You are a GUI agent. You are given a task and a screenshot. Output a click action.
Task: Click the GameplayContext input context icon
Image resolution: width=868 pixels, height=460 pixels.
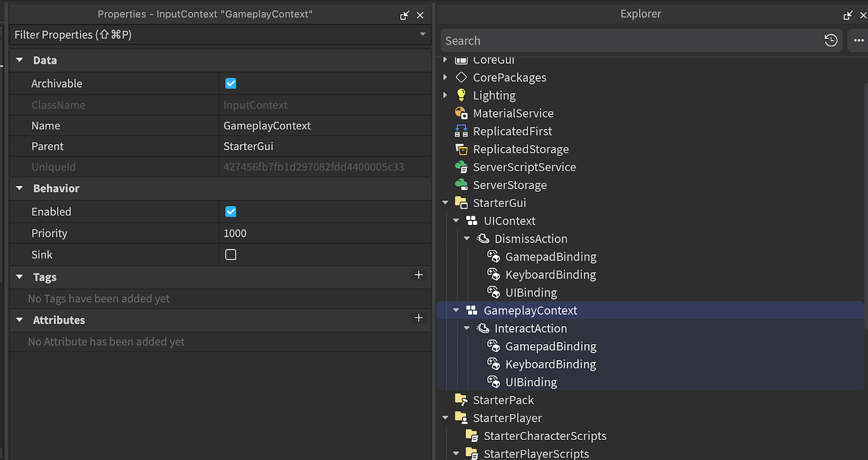472,310
